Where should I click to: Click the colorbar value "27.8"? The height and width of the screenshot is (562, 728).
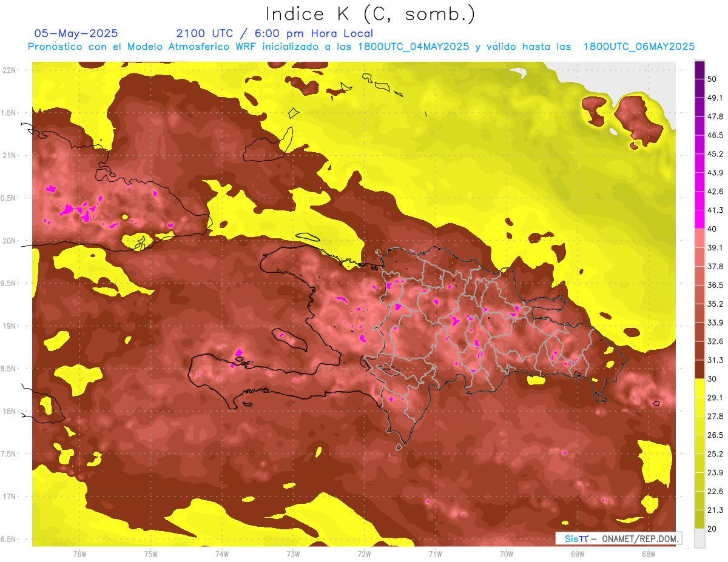click(x=715, y=416)
